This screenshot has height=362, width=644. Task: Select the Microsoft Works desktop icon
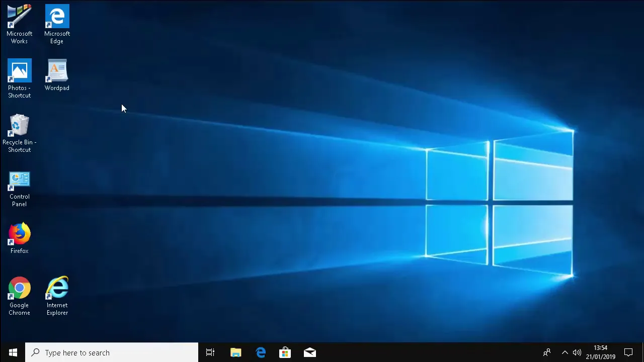(x=19, y=24)
